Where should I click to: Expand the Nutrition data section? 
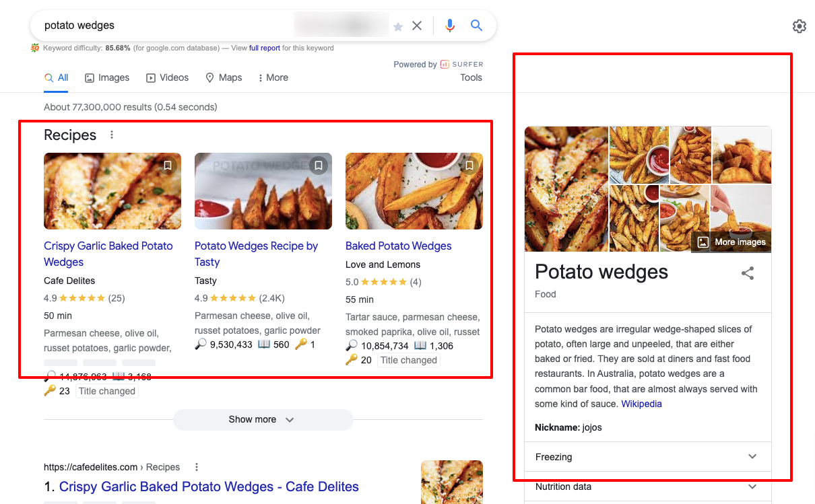coord(752,486)
